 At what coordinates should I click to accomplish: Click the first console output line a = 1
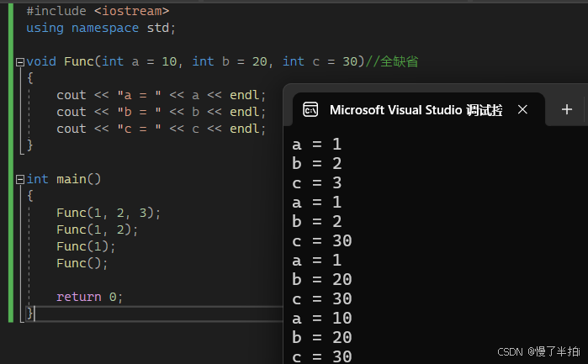tap(317, 145)
